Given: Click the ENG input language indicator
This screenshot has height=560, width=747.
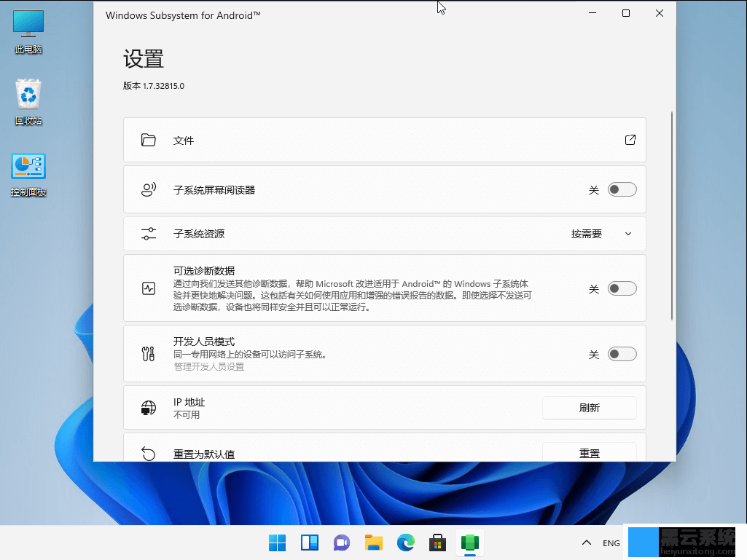Looking at the screenshot, I should [611, 543].
